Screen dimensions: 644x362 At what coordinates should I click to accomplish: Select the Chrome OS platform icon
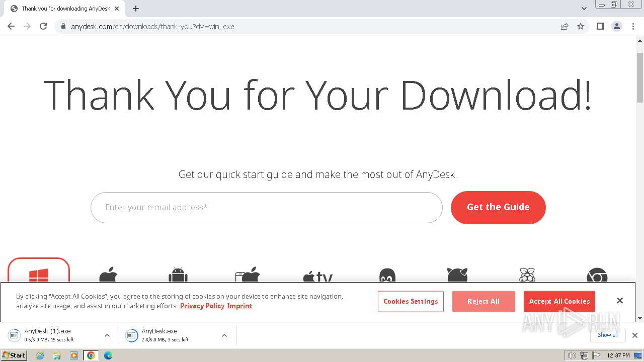[x=597, y=275]
